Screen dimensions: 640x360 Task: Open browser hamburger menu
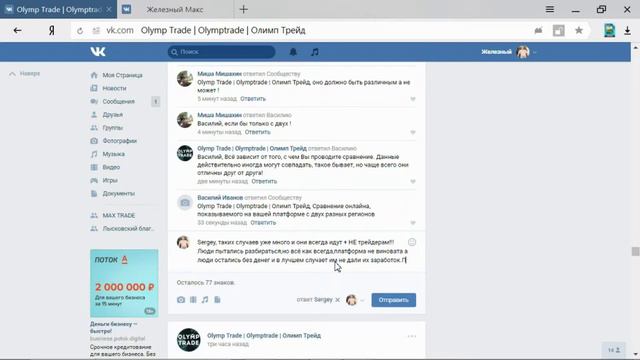[x=550, y=9]
